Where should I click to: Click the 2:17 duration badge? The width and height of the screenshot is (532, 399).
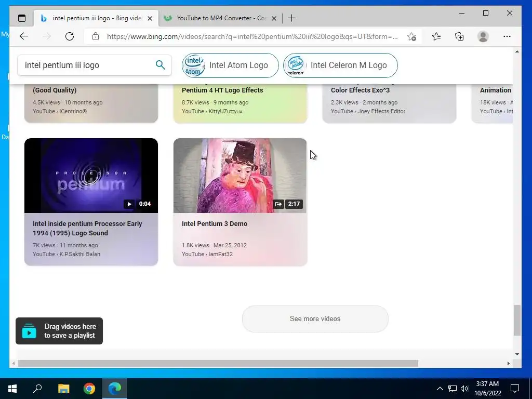pyautogui.click(x=294, y=204)
